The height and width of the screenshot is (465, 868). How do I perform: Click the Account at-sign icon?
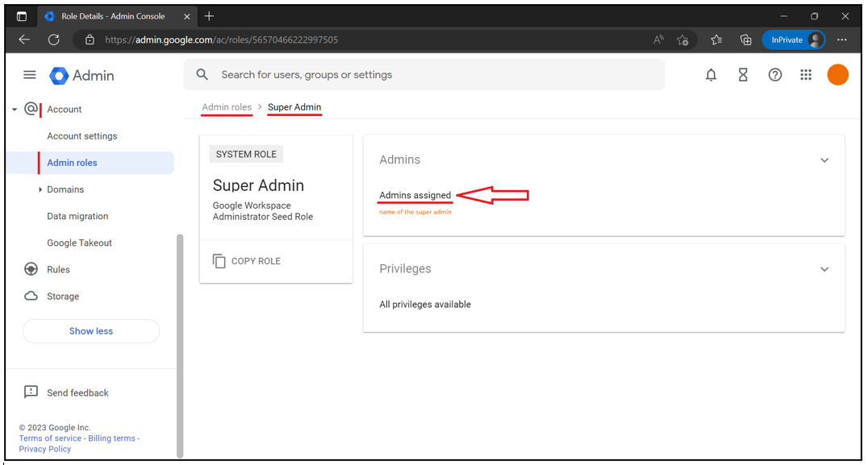31,109
